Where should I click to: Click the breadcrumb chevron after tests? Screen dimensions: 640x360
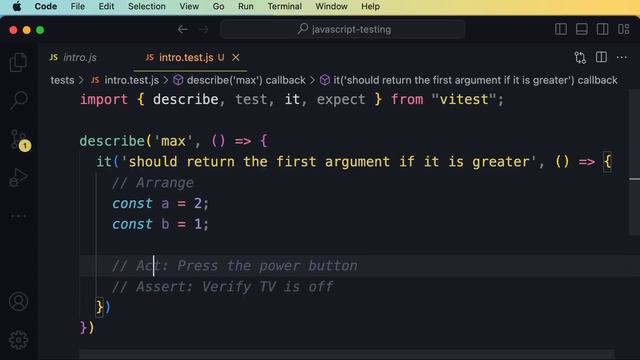click(81, 80)
